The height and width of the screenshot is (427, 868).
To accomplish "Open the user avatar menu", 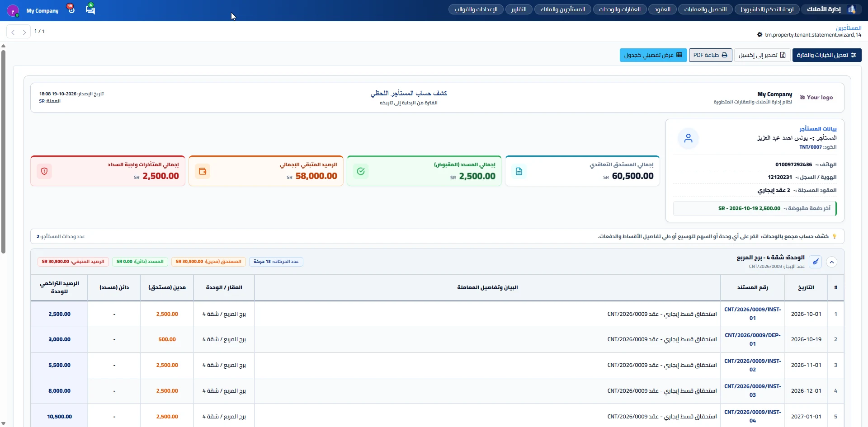I will [13, 10].
